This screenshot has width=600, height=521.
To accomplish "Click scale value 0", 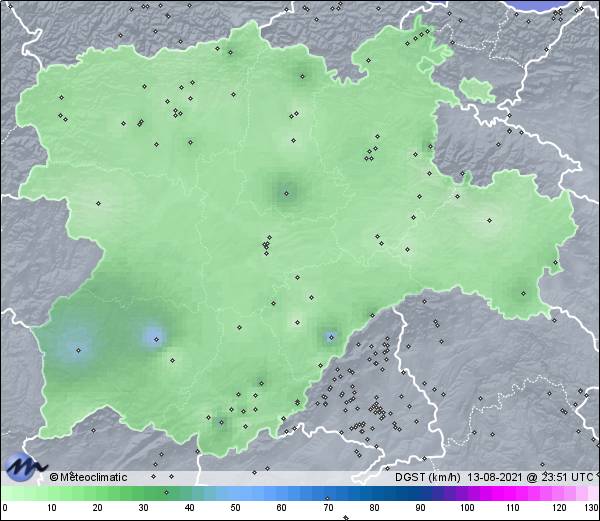I will pos(5,508).
